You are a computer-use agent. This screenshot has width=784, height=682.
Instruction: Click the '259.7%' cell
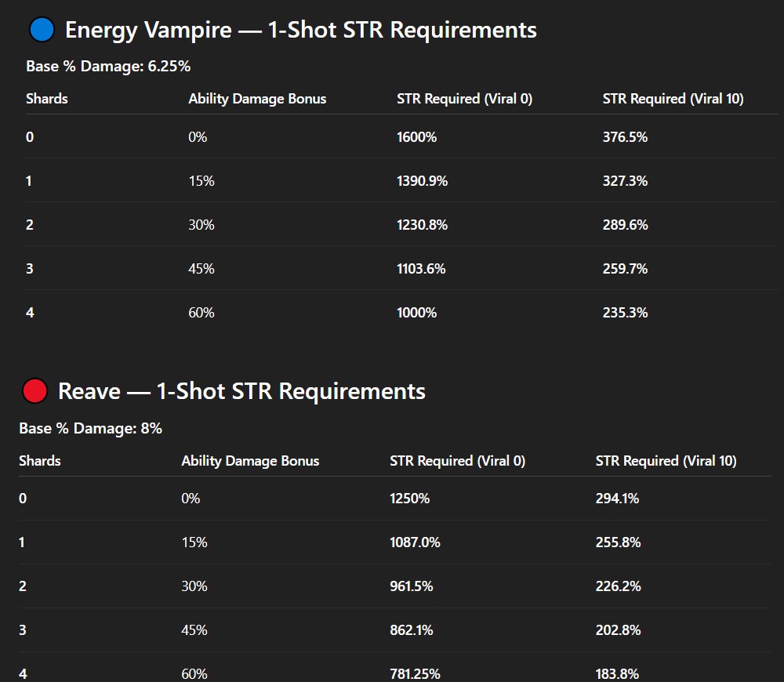click(625, 269)
